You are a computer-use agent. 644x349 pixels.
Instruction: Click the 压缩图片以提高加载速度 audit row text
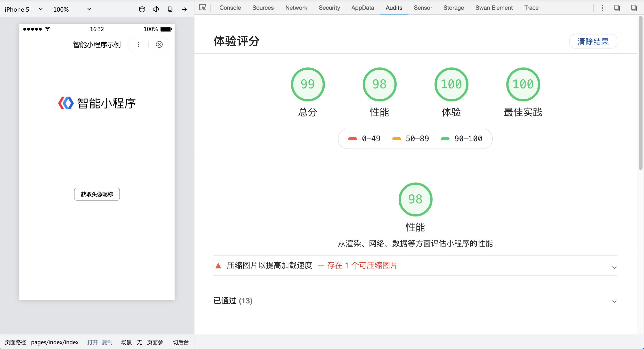tap(269, 266)
